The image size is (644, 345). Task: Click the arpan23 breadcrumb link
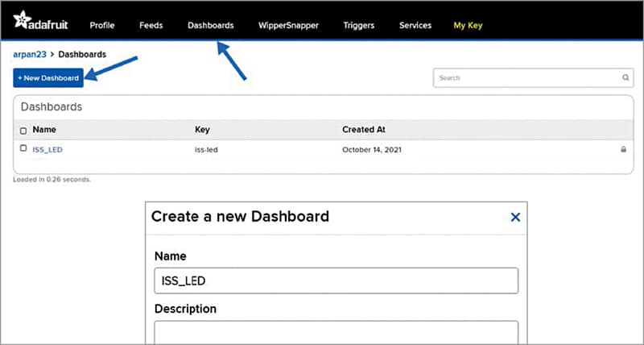(x=30, y=55)
